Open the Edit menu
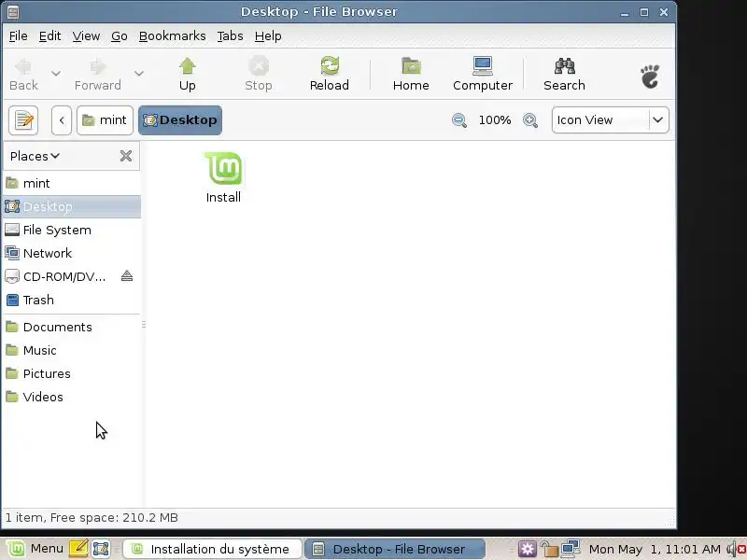This screenshot has height=560, width=747. (x=49, y=36)
